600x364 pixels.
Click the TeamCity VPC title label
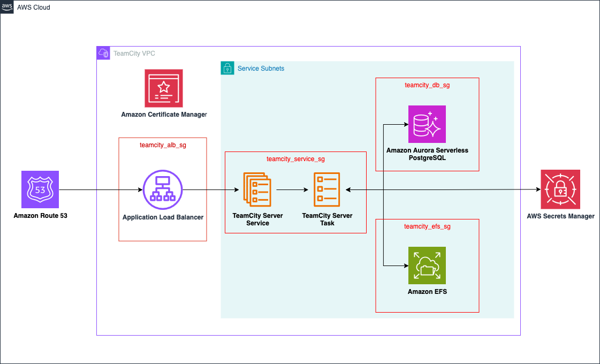click(133, 53)
